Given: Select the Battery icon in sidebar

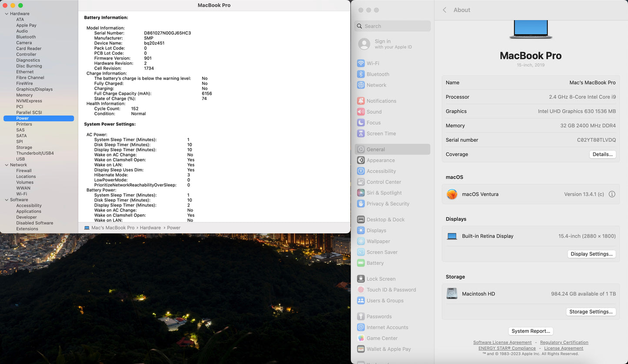Looking at the screenshot, I should click(x=361, y=263).
